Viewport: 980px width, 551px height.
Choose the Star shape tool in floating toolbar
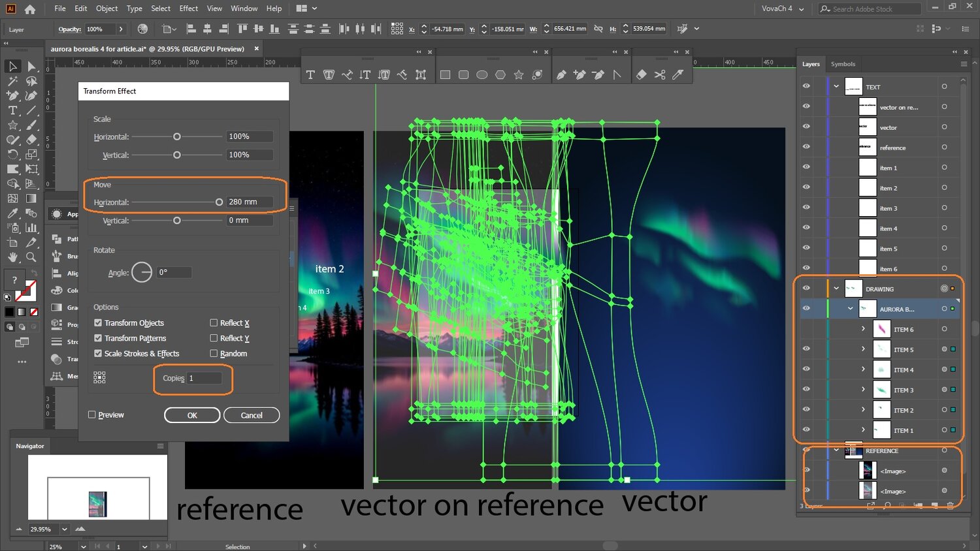tap(519, 75)
